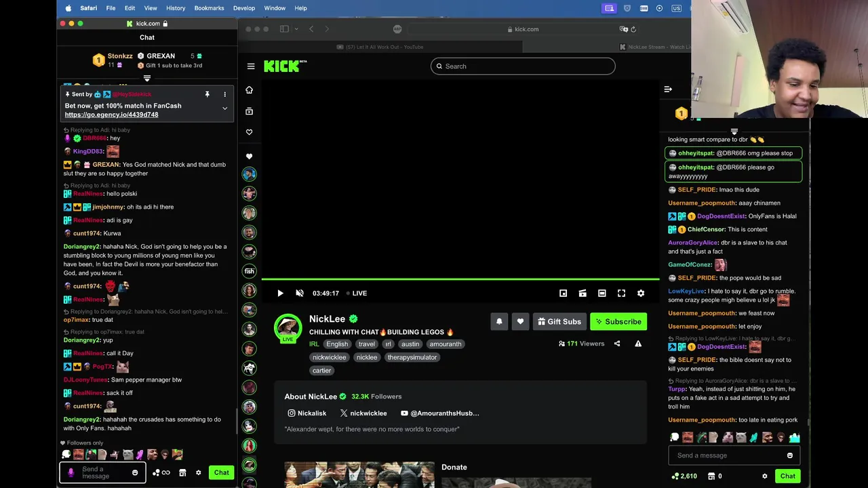Toggle Safari sidebar in background window
868x488 pixels.
coord(284,29)
